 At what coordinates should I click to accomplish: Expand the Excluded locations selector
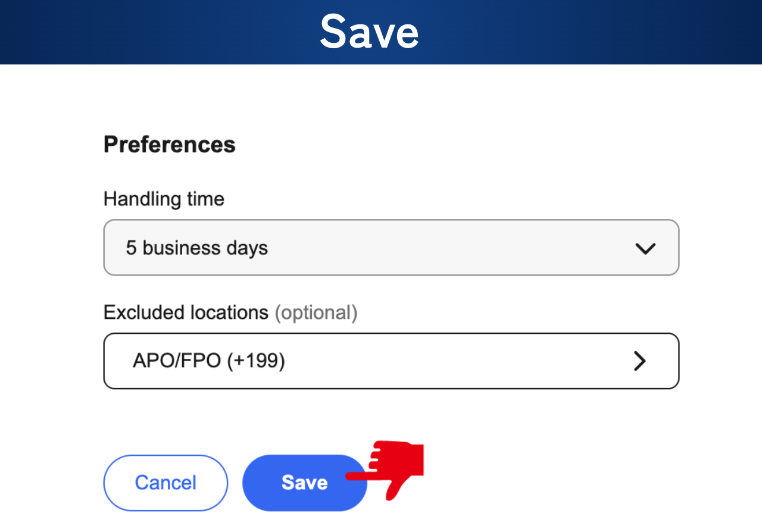click(x=391, y=361)
